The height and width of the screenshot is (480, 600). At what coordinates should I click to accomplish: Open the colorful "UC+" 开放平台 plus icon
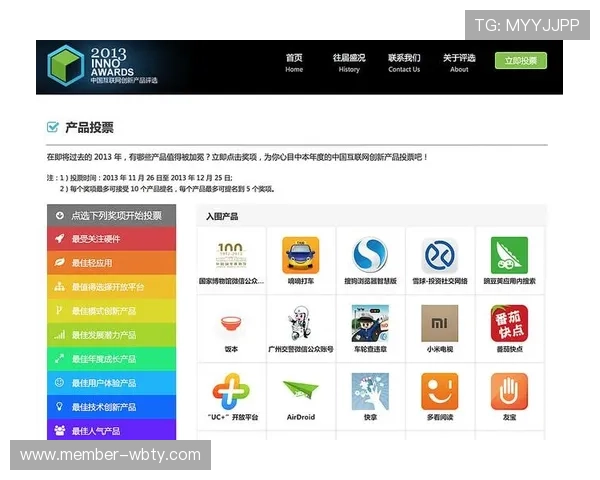tap(231, 391)
